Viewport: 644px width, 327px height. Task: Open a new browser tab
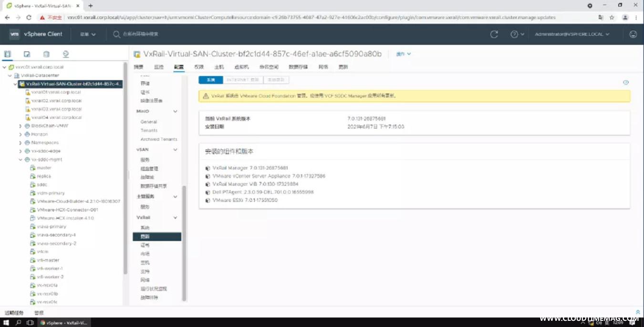pyautogui.click(x=91, y=6)
